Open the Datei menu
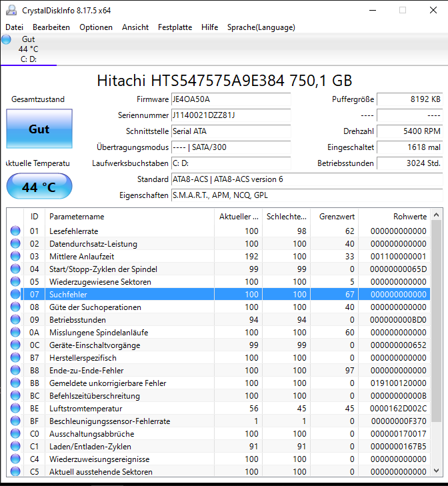Viewport: 448px width, 486px height. point(14,27)
